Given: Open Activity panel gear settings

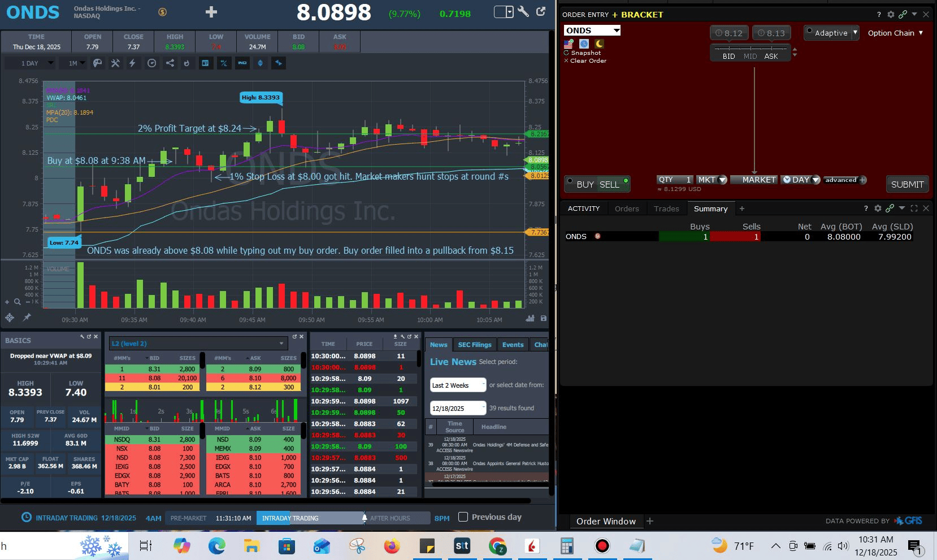Looking at the screenshot, I should coord(878,209).
